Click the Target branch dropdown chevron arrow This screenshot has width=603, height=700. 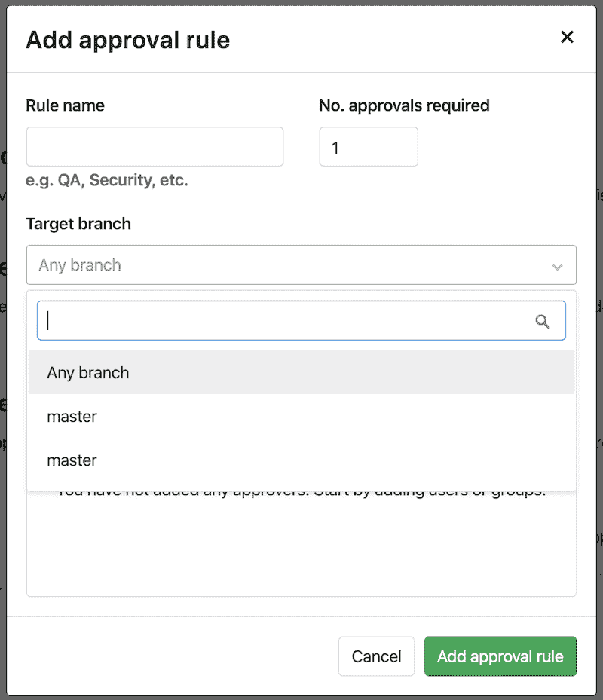pos(557,267)
